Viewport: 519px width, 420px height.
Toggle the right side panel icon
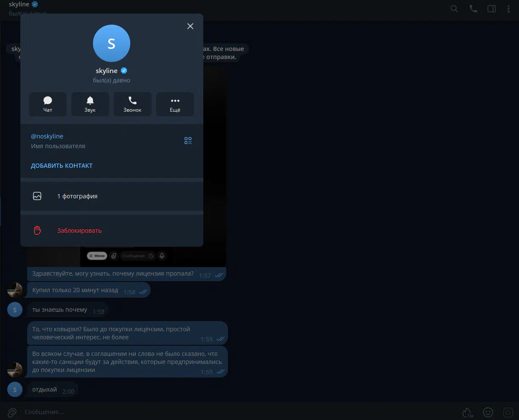click(491, 9)
